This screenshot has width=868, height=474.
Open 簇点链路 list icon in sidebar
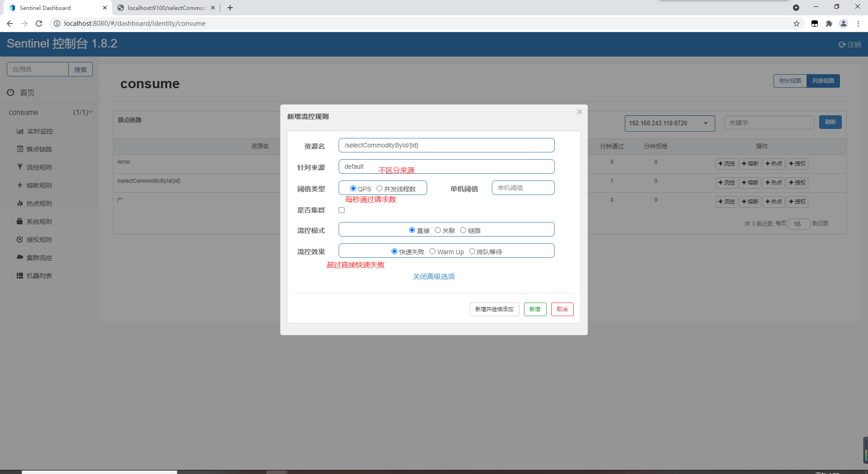[20, 149]
